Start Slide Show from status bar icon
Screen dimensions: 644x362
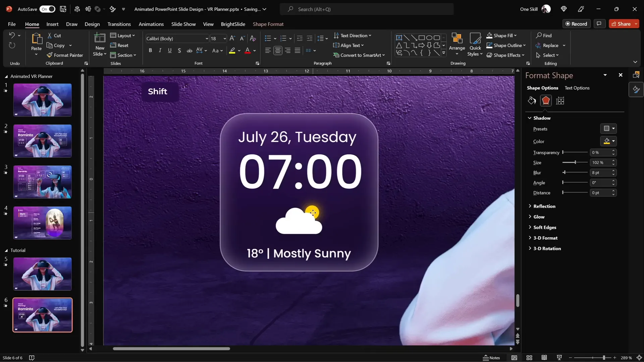pyautogui.click(x=559, y=358)
